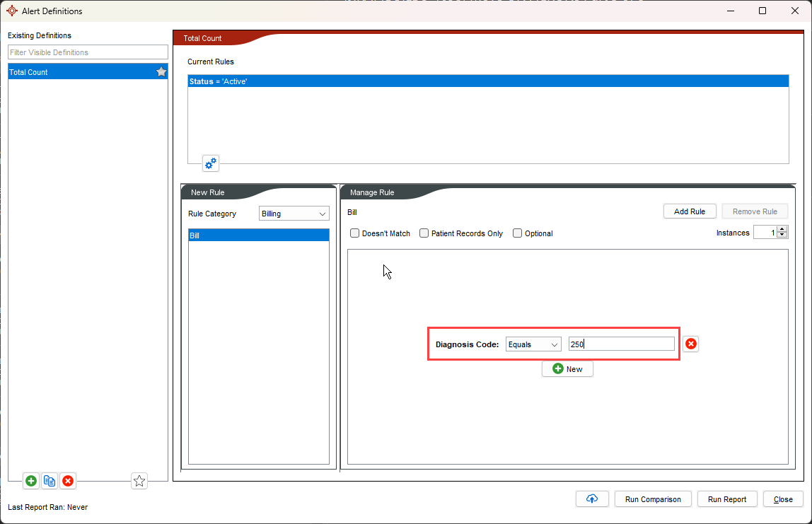Decrease the Instances value with the down arrow
This screenshot has height=524, width=812.
tap(782, 235)
